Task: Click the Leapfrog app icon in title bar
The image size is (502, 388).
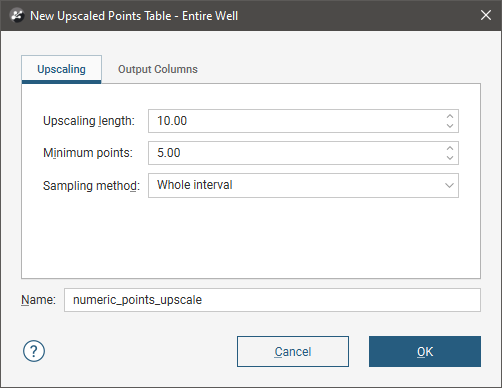Action: pyautogui.click(x=17, y=16)
